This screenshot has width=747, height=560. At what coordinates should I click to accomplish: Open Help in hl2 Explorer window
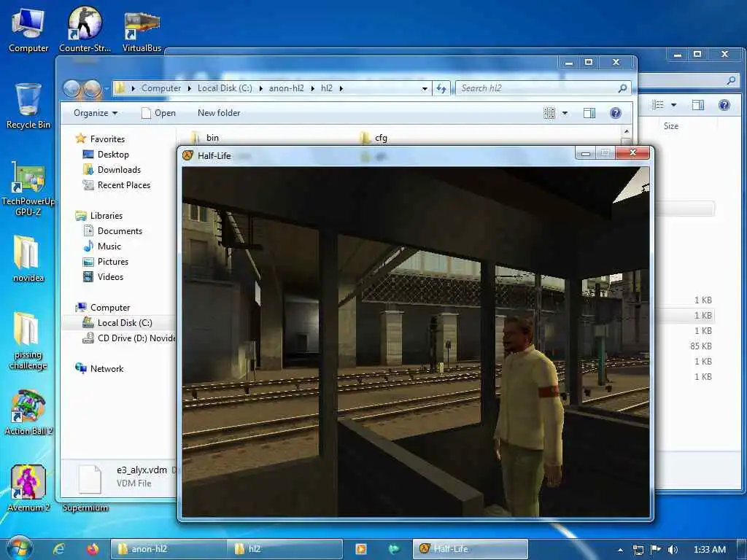(x=616, y=113)
